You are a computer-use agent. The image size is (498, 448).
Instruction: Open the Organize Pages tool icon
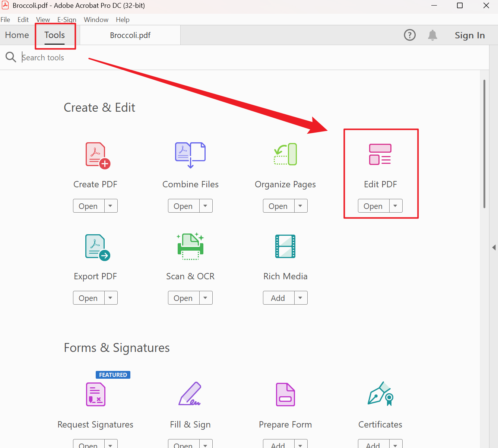coord(285,154)
